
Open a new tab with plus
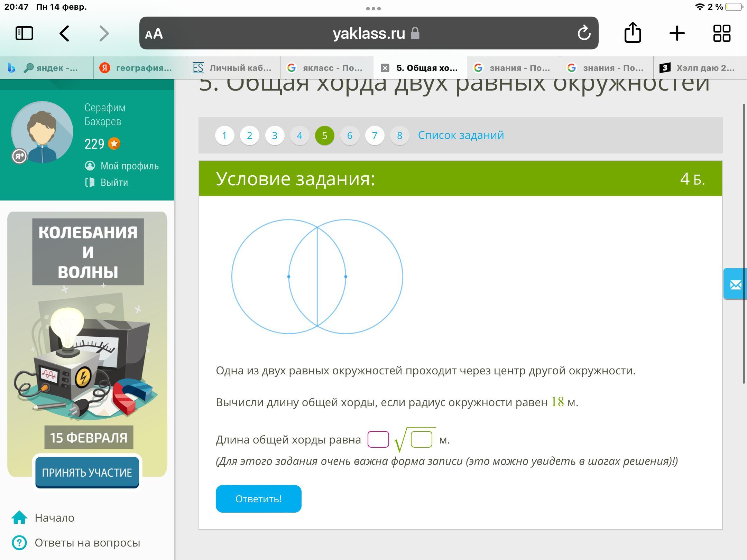[x=677, y=34]
